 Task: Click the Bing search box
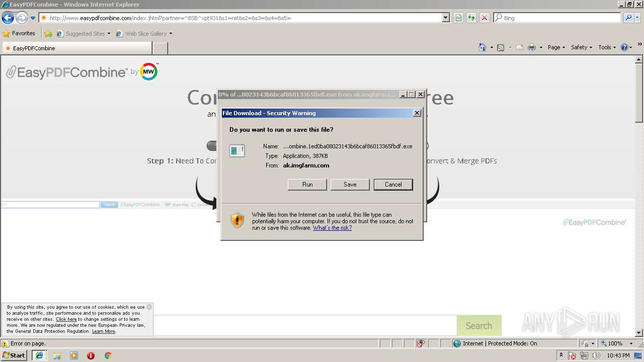[x=557, y=18]
